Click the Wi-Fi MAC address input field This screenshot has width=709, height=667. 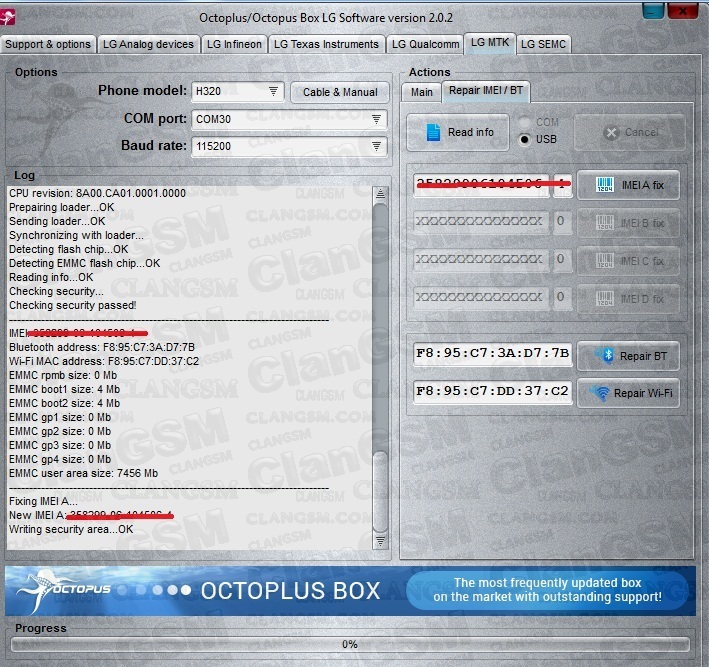tap(492, 392)
